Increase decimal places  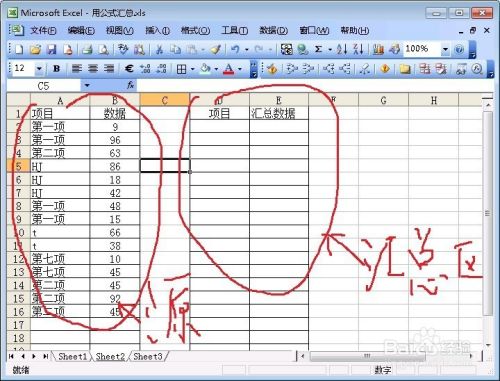[x=145, y=69]
